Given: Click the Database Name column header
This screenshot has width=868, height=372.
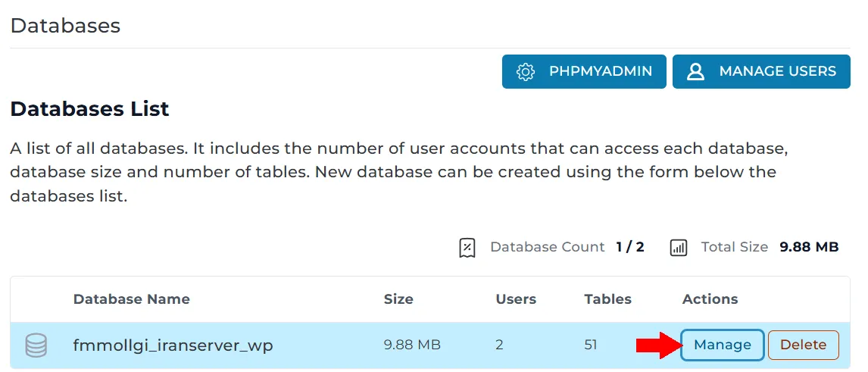Looking at the screenshot, I should [x=131, y=299].
